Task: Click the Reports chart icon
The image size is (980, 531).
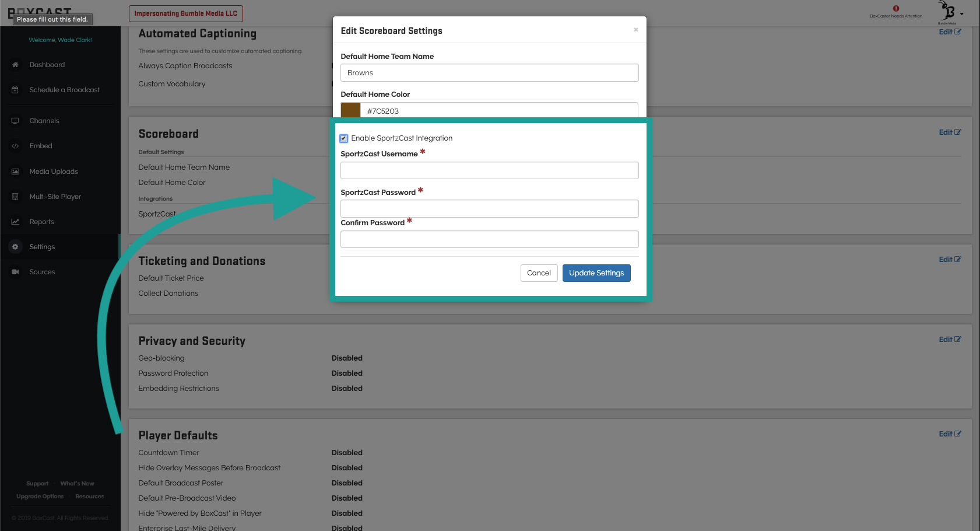Action: (15, 222)
